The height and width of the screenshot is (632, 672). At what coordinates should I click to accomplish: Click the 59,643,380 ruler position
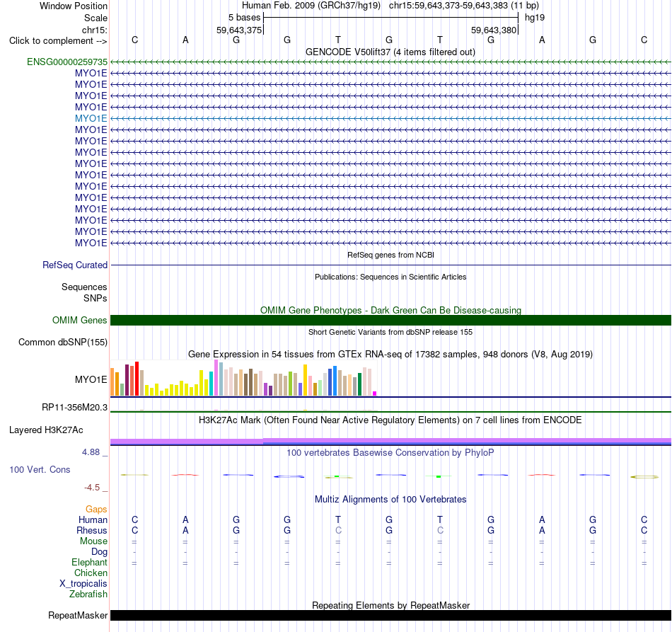494,30
